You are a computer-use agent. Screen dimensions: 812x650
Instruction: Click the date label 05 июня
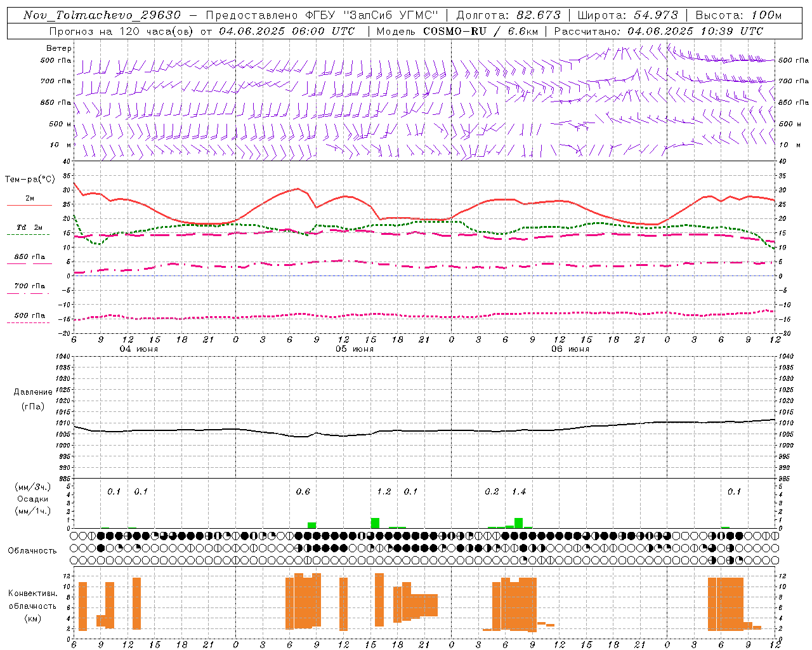[x=355, y=349]
